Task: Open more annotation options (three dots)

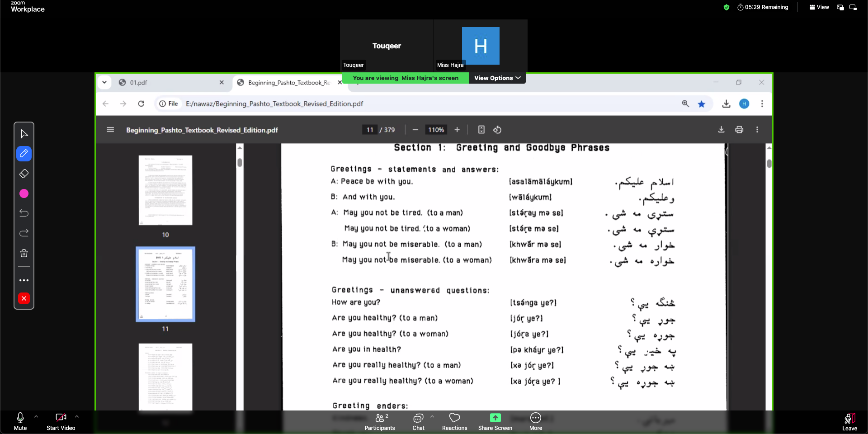Action: pos(24,280)
